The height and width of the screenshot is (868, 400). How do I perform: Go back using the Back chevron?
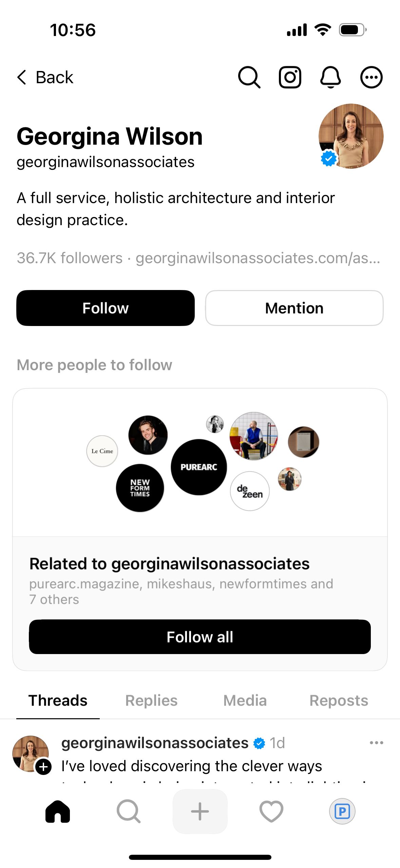coord(45,77)
